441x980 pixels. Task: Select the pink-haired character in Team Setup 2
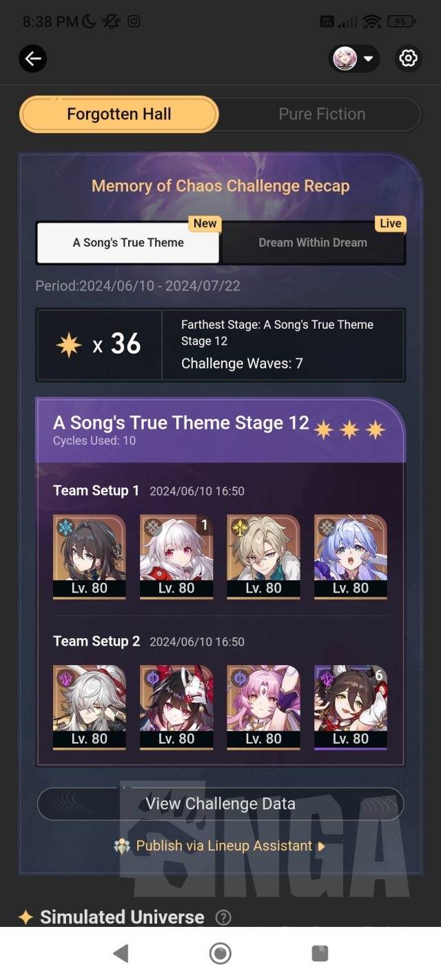[x=263, y=707]
